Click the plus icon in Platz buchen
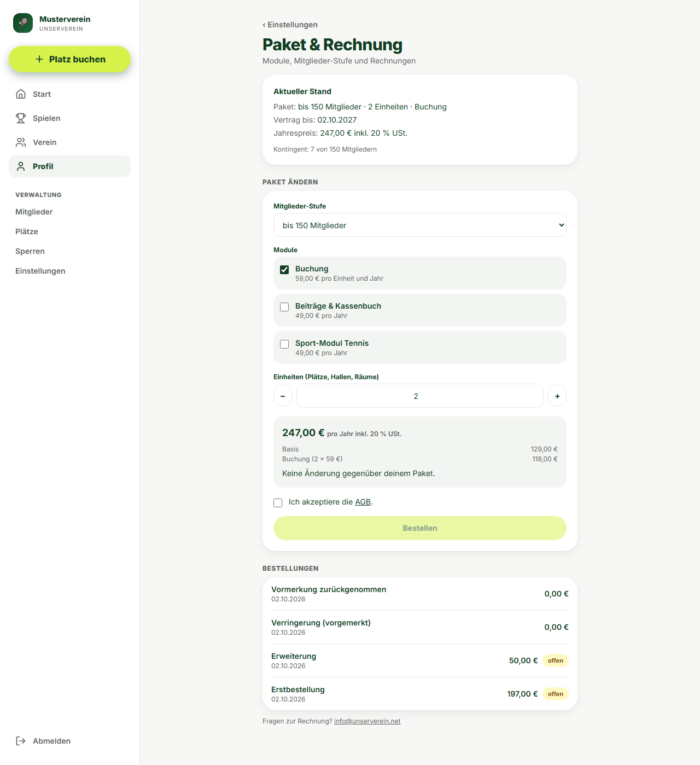The image size is (700, 765). (39, 59)
